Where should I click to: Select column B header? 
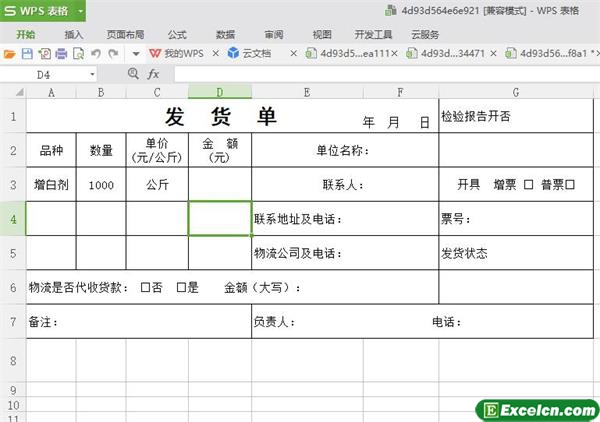point(101,93)
